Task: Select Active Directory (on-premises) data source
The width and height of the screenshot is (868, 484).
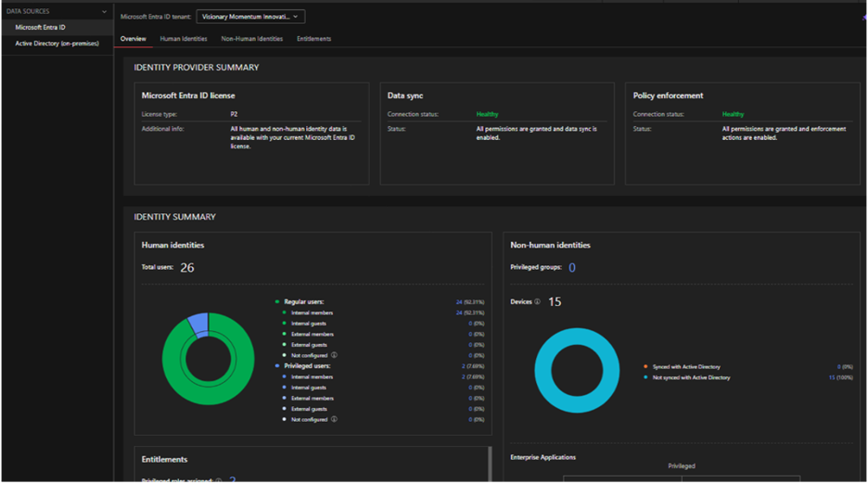Action: (57, 44)
